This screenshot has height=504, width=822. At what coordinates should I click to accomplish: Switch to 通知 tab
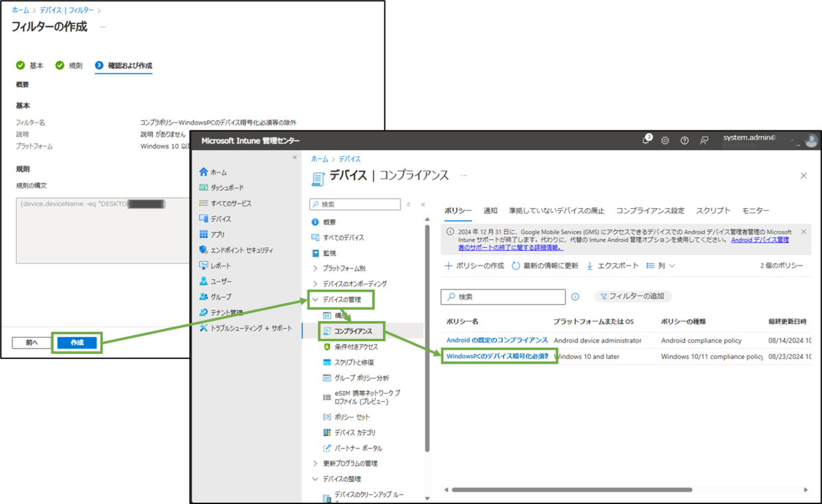[x=490, y=210]
